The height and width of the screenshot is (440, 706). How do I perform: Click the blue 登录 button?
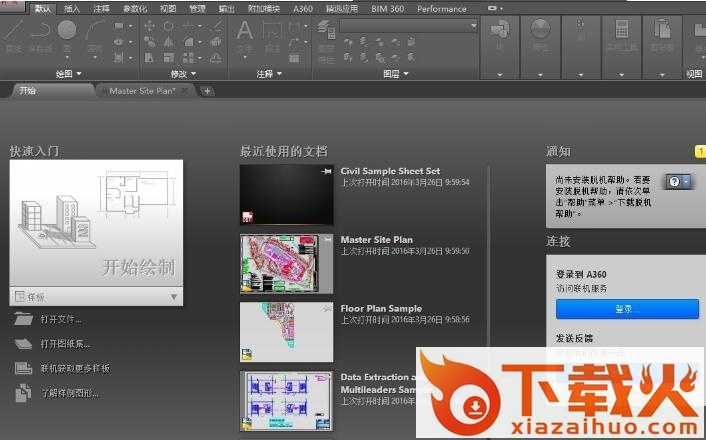[627, 310]
